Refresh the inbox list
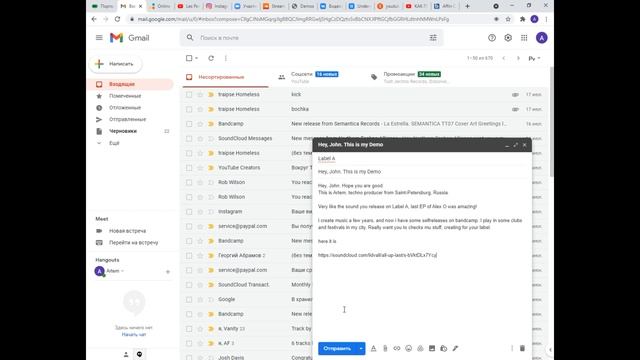640x360 pixels. point(211,58)
